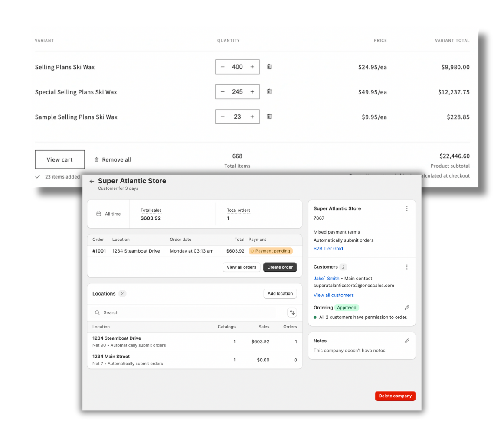This screenshot has height=432, width=504.
Task: Open the B2B Tier Gold link
Action: [x=328, y=249]
